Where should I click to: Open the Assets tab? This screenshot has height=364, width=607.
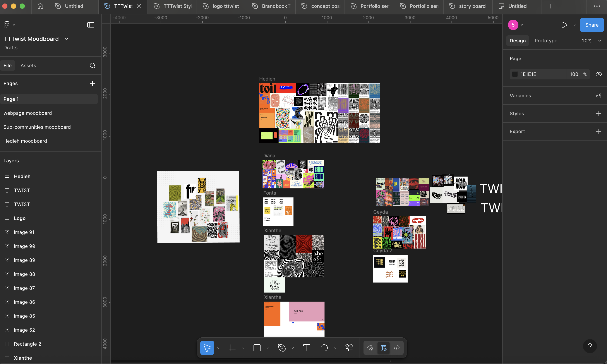[28, 65]
